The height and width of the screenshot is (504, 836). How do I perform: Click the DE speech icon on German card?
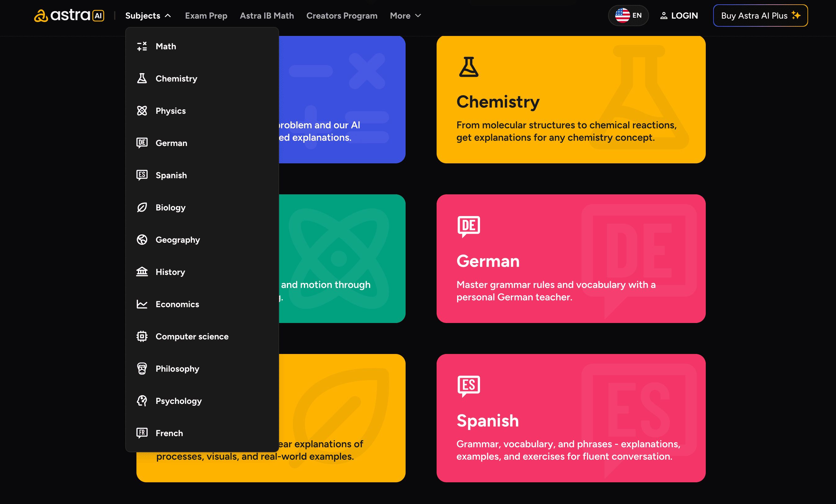469,227
